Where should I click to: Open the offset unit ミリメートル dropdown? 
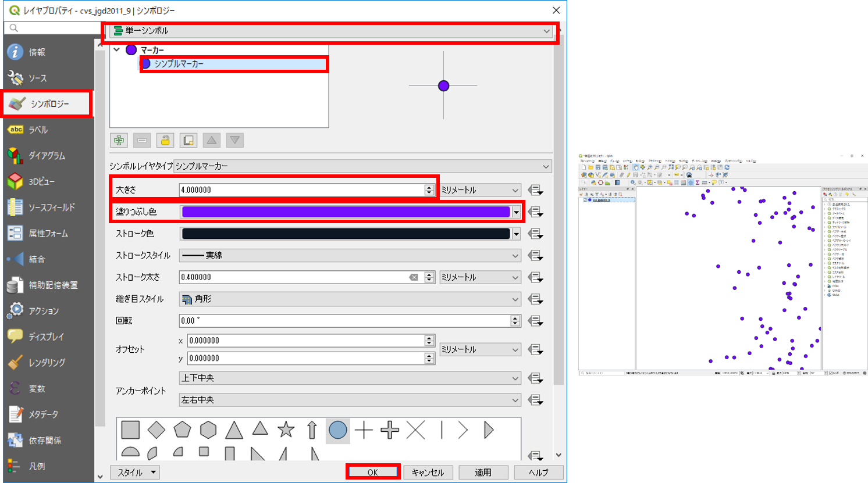point(480,349)
